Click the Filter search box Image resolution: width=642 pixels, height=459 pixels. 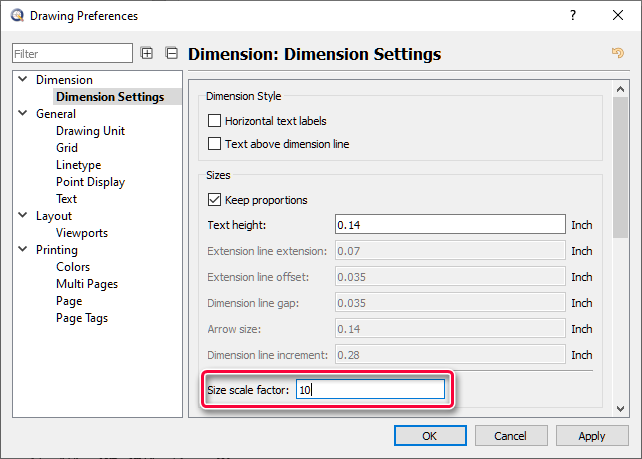(x=73, y=54)
